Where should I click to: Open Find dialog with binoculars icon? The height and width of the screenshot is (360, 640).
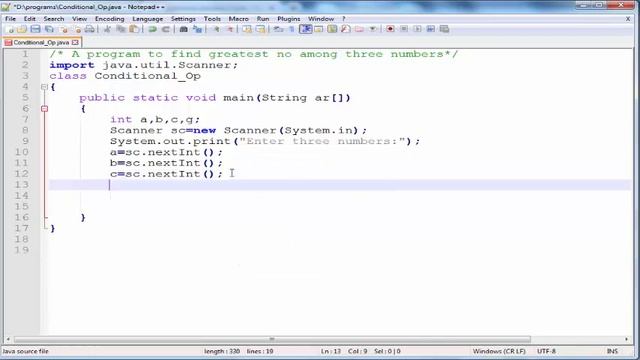tap(184, 29)
